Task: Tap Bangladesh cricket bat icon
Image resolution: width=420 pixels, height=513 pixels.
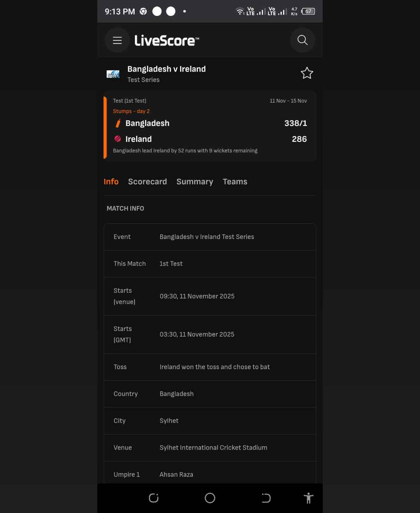Action: (118, 123)
